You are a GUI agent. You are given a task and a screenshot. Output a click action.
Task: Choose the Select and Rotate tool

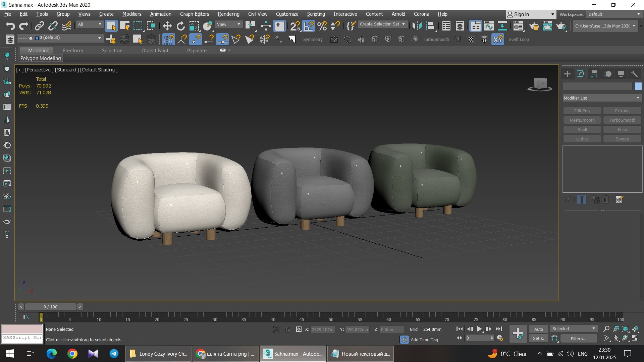pyautogui.click(x=180, y=26)
